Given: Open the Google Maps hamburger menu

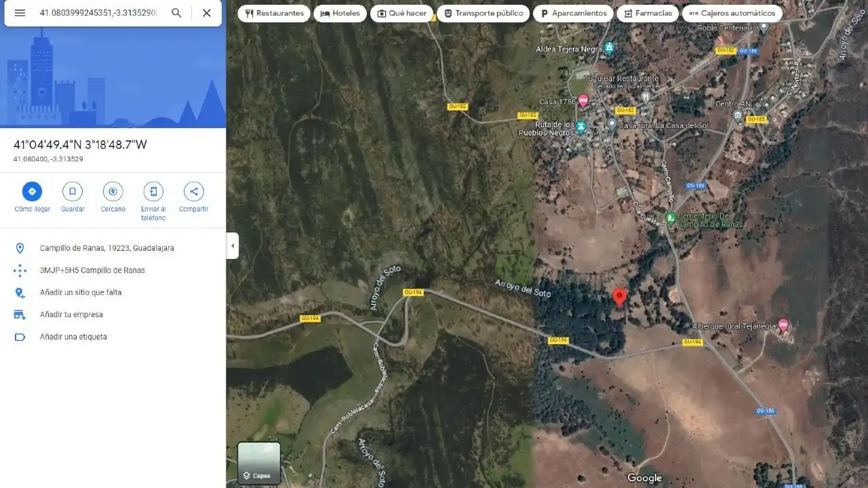Looking at the screenshot, I should tap(20, 13).
